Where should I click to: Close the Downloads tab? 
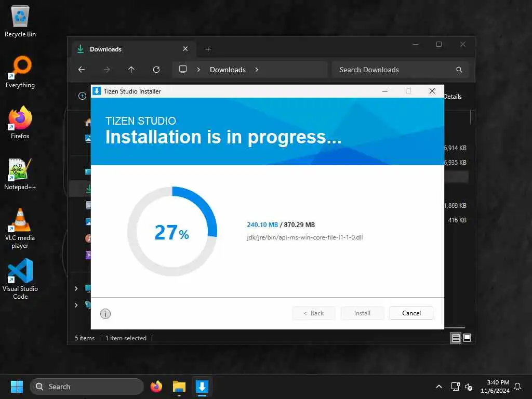[185, 49]
